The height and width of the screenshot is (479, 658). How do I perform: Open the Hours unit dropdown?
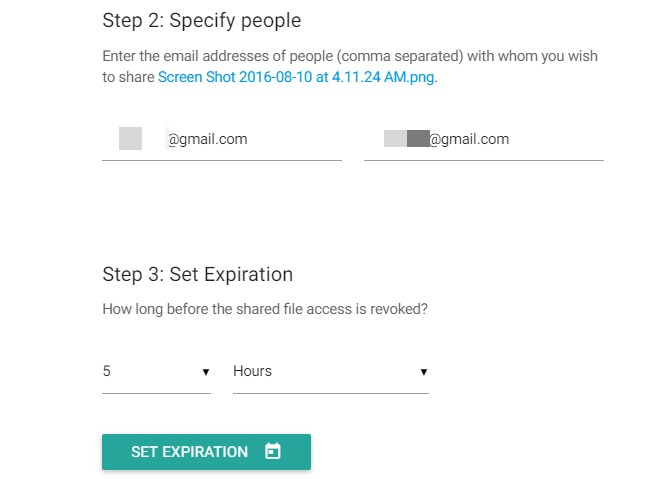(331, 372)
